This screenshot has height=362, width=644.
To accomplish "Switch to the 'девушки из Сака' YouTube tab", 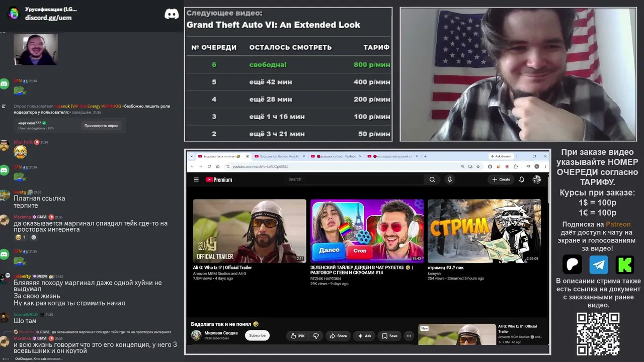I will (x=335, y=156).
